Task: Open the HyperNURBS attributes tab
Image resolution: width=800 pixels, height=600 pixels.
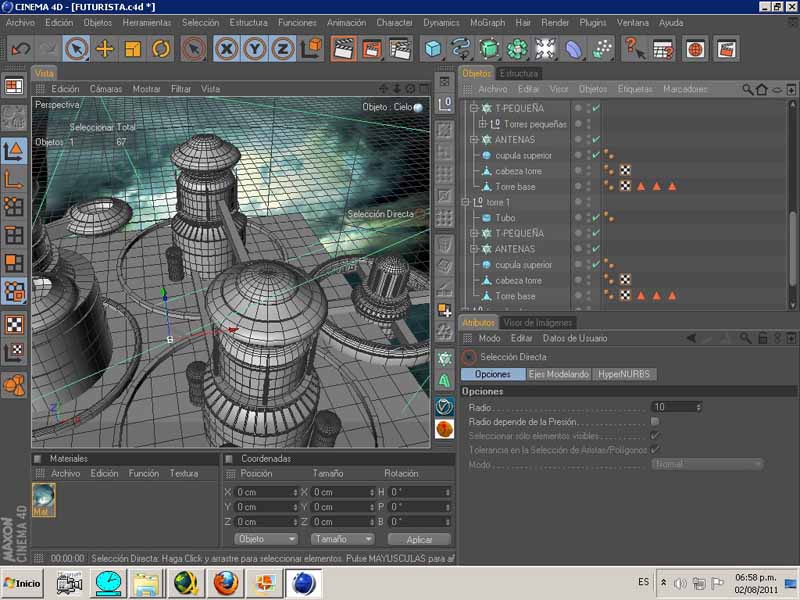Action: [x=624, y=374]
